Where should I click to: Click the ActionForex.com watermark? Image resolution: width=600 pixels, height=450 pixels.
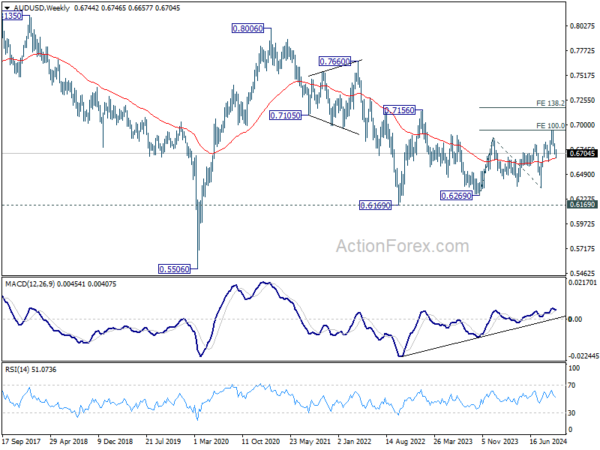pos(402,246)
